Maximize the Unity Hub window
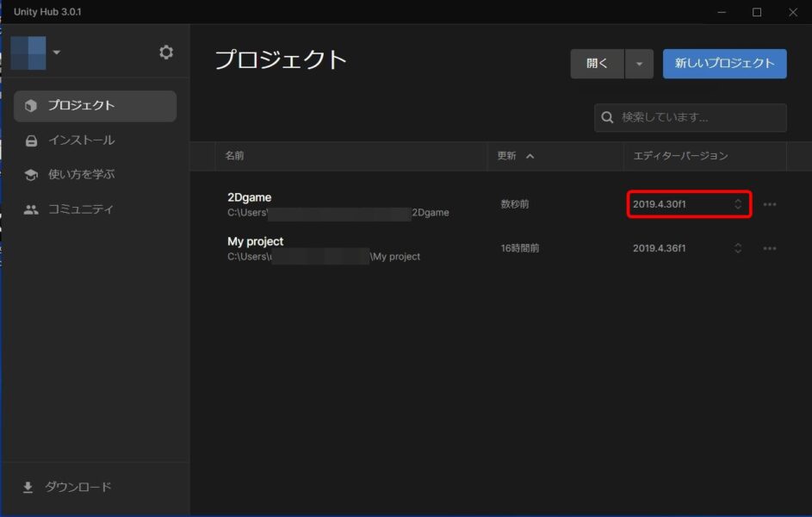The height and width of the screenshot is (517, 812). 757,12
